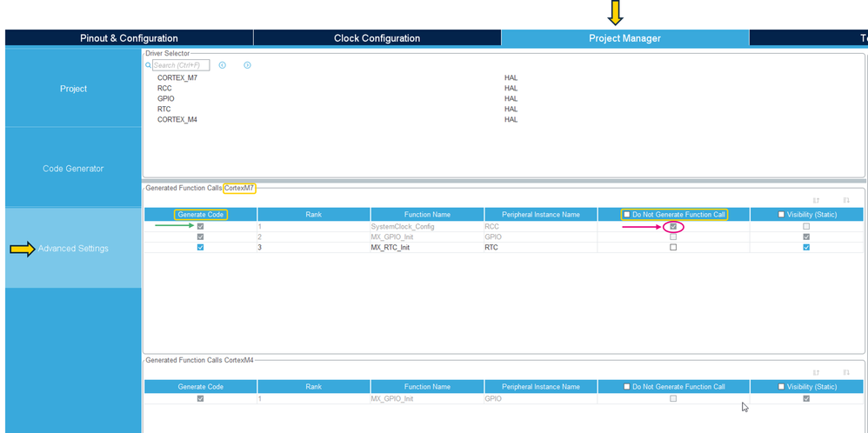Toggle Generate Code for MX_RTC_Init row
Image resolution: width=868 pixels, height=433 pixels.
[200, 248]
